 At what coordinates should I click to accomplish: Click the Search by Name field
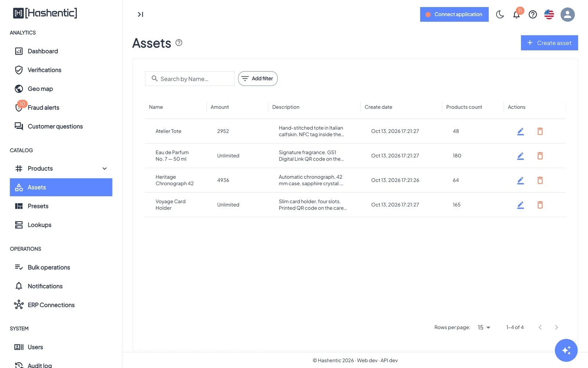[x=190, y=78]
